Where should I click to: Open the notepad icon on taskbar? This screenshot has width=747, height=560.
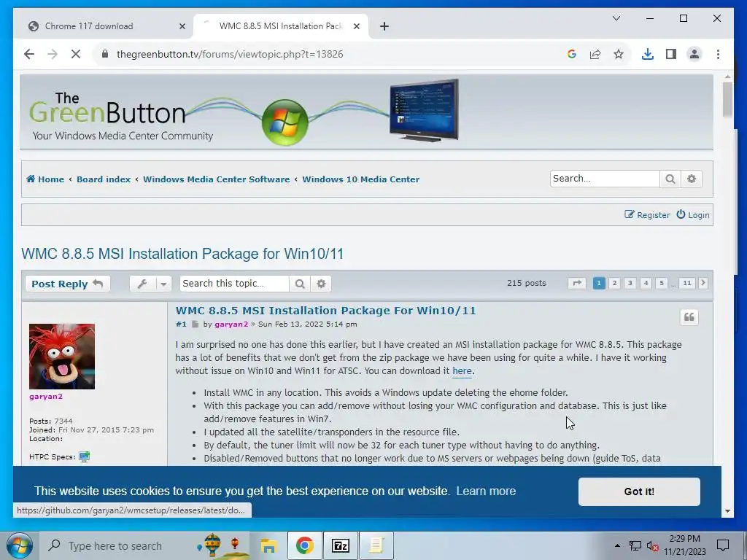(376, 545)
